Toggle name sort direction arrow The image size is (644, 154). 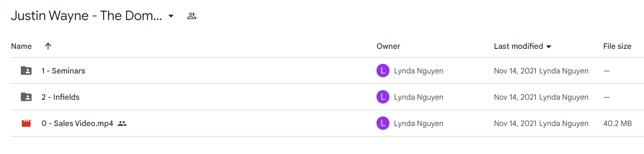[48, 46]
